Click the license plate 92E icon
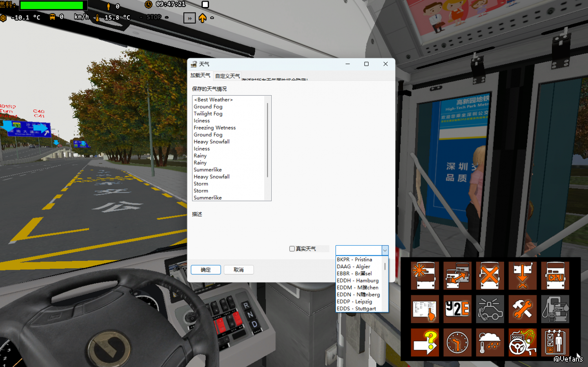Screen dimensions: 588x367 coord(457,309)
